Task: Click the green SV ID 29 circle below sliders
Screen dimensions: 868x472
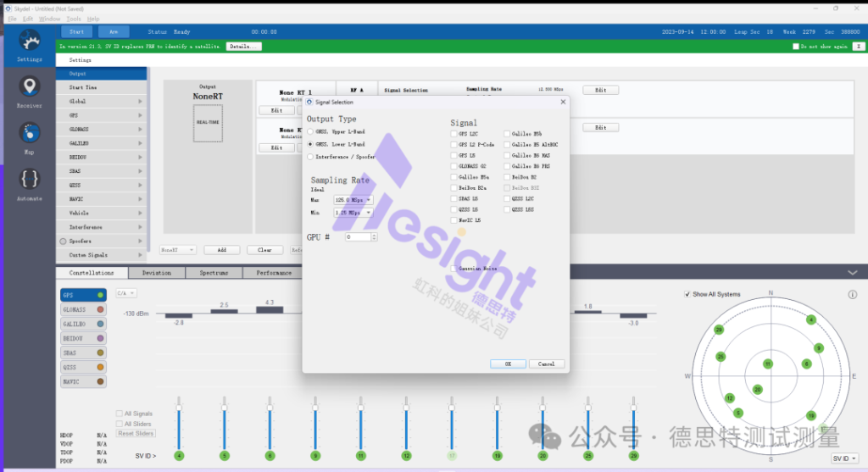Action: (633, 456)
